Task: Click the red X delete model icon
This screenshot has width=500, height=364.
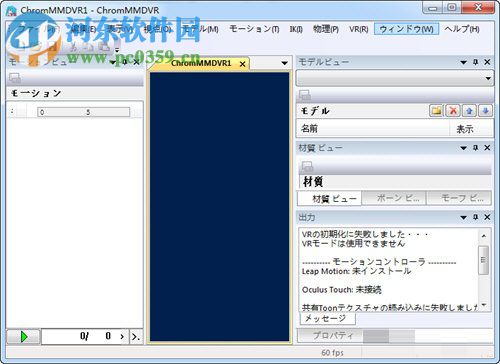Action: 453,111
